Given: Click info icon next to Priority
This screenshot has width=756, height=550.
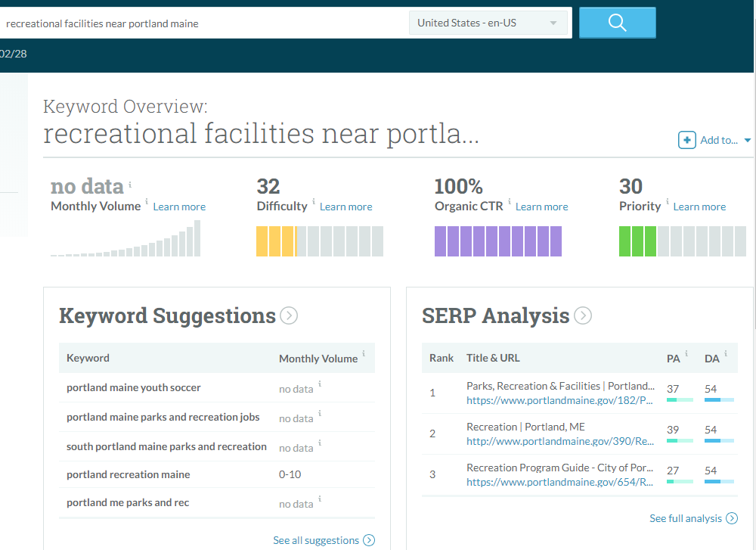Looking at the screenshot, I should click(x=668, y=200).
